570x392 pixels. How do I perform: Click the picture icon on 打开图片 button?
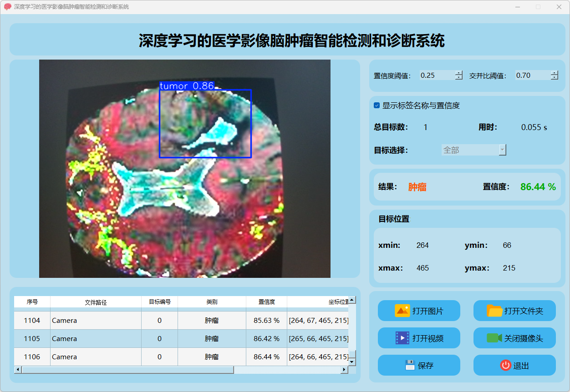pyautogui.click(x=402, y=311)
